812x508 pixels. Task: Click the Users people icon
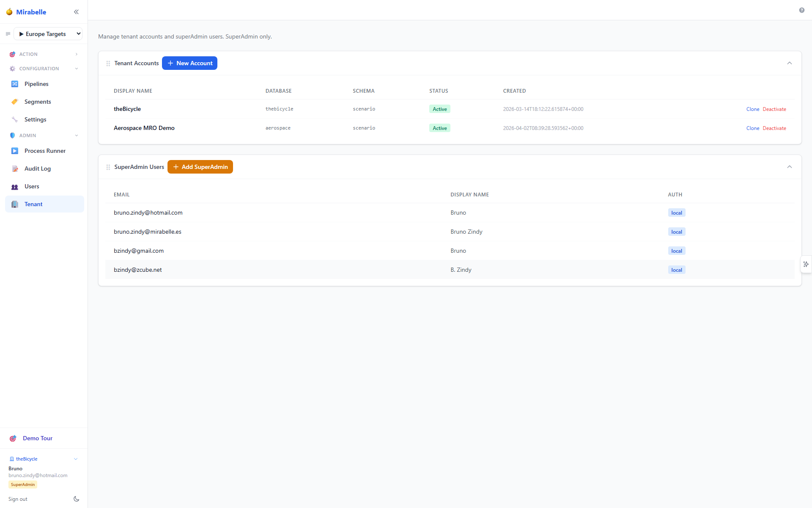pos(15,187)
